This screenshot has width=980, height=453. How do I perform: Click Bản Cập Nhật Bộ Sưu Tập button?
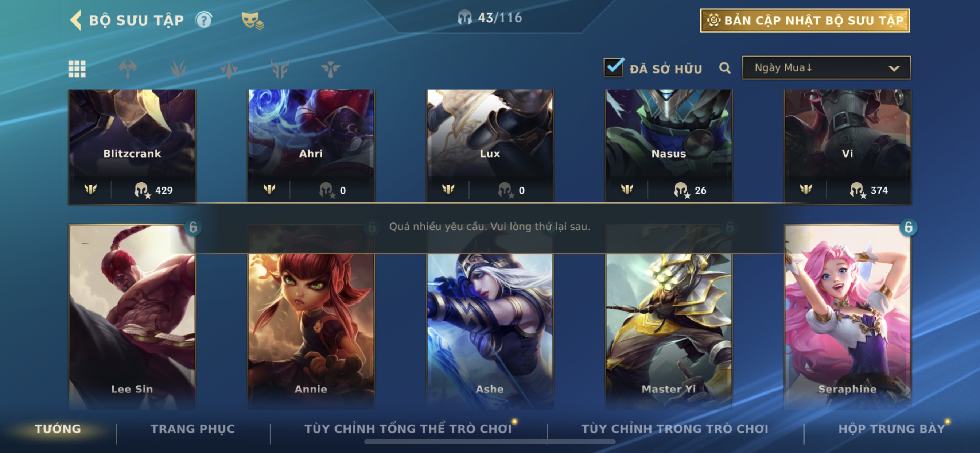pyautogui.click(x=805, y=20)
